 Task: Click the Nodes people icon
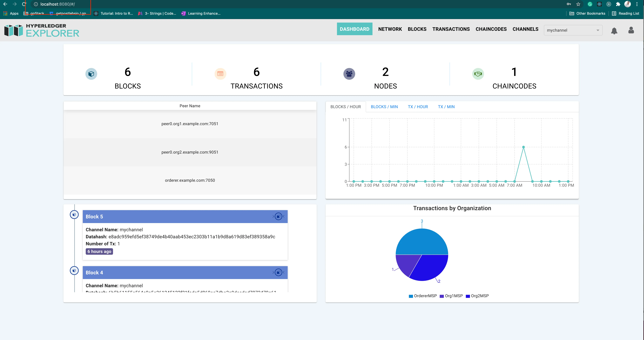point(349,74)
